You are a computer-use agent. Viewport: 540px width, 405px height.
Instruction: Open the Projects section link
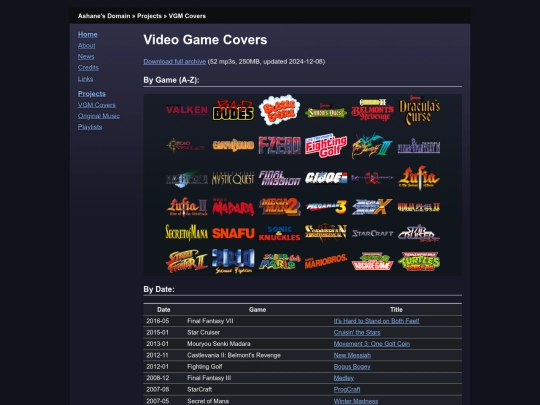92,94
